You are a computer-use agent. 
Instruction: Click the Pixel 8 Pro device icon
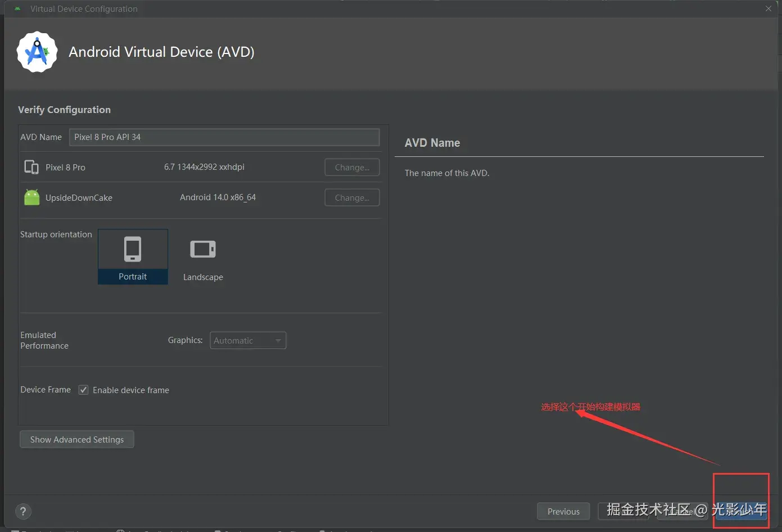coord(31,167)
